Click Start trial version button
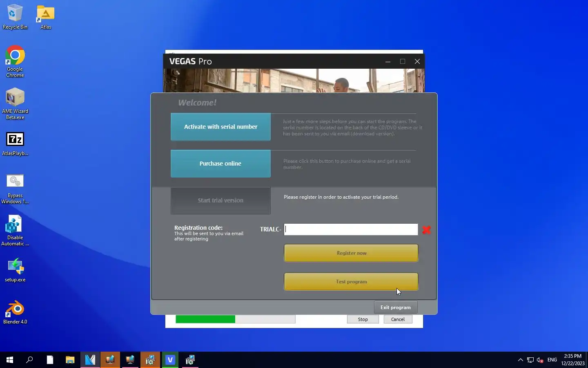The image size is (588, 368). tap(220, 200)
